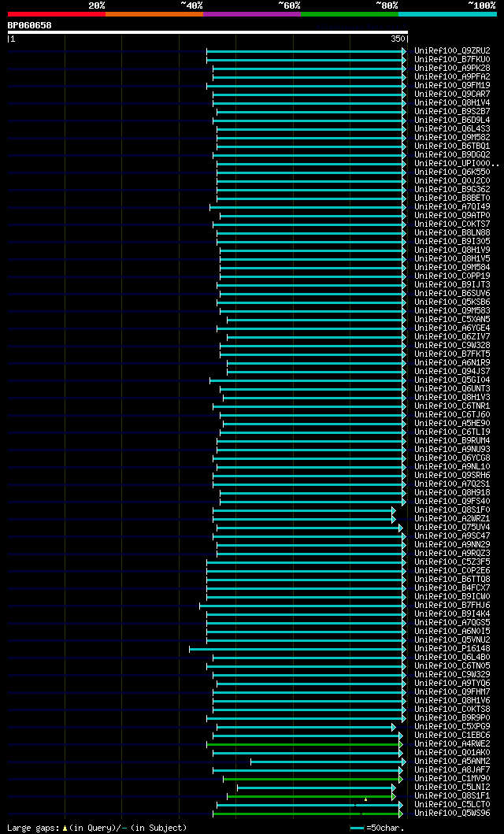Select the UniRef100_B9I305 label
Image resolution: width=504 pixels, height=834 pixels.
[453, 242]
